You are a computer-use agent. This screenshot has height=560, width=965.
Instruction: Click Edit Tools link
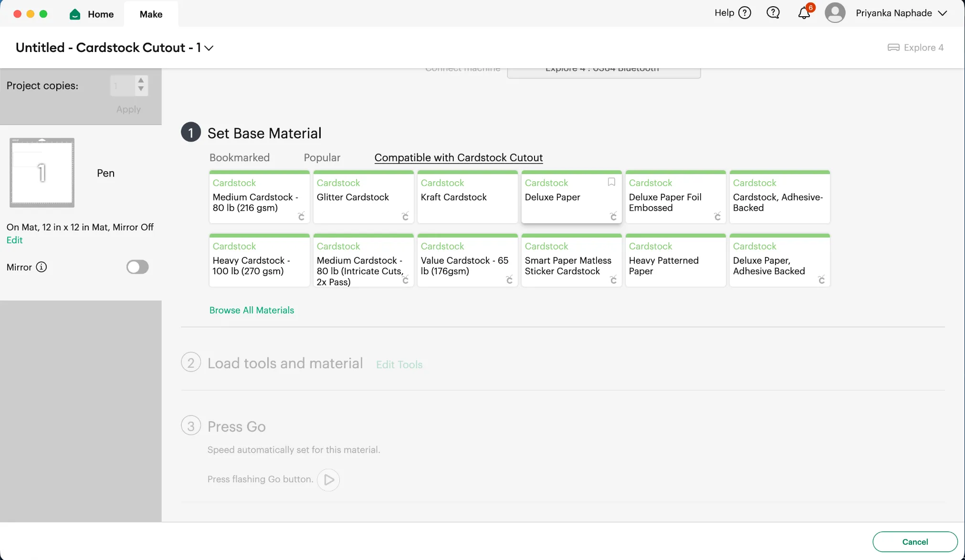(399, 364)
